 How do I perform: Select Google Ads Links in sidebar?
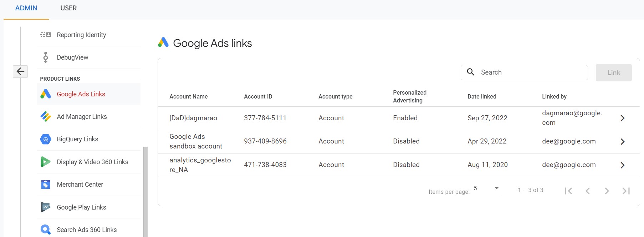89,94
